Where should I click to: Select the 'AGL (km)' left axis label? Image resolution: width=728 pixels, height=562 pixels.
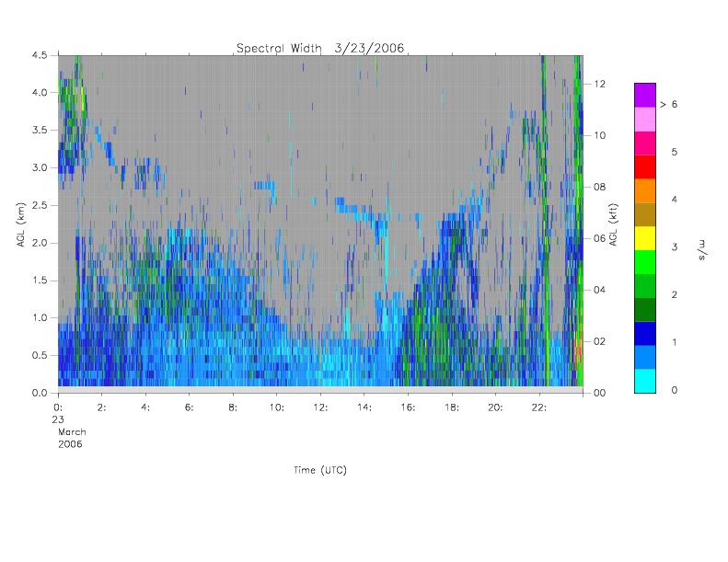[x=21, y=224]
